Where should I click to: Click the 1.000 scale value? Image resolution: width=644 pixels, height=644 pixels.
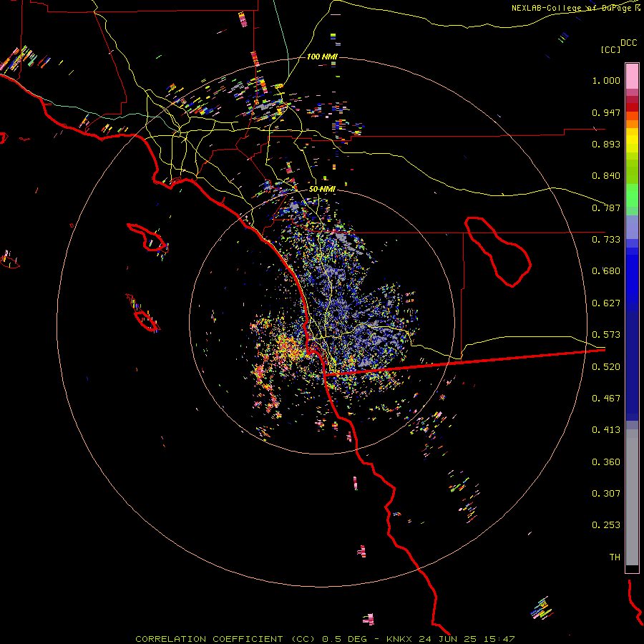pyautogui.click(x=606, y=80)
